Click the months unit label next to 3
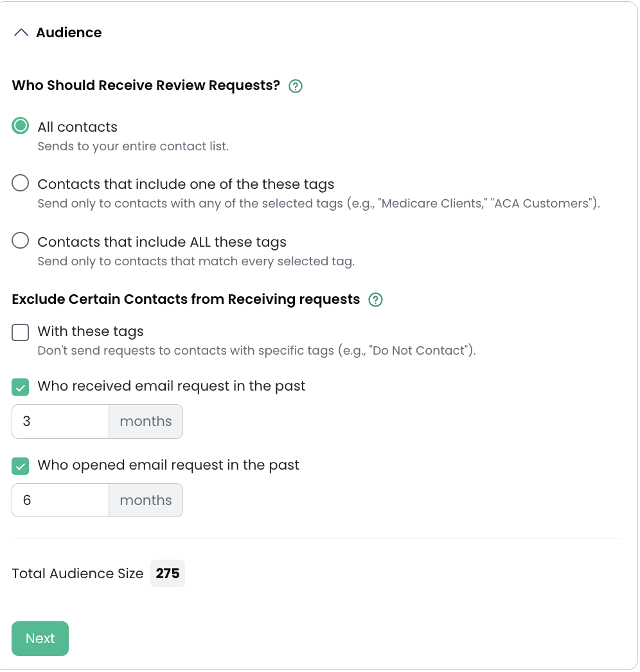The image size is (640, 672). point(146,421)
